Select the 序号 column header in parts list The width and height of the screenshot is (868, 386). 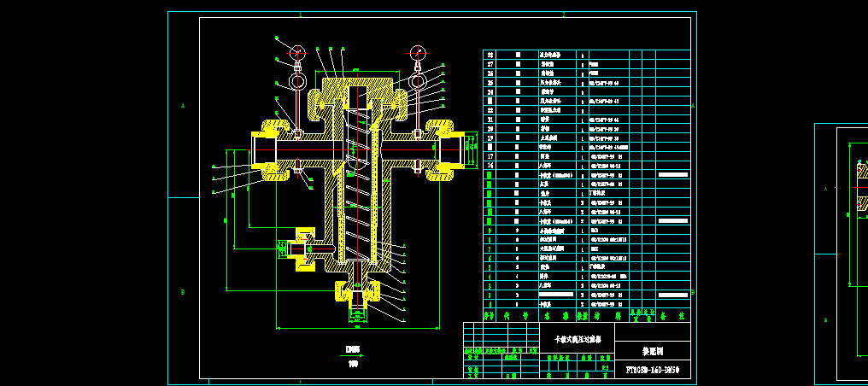tap(490, 316)
